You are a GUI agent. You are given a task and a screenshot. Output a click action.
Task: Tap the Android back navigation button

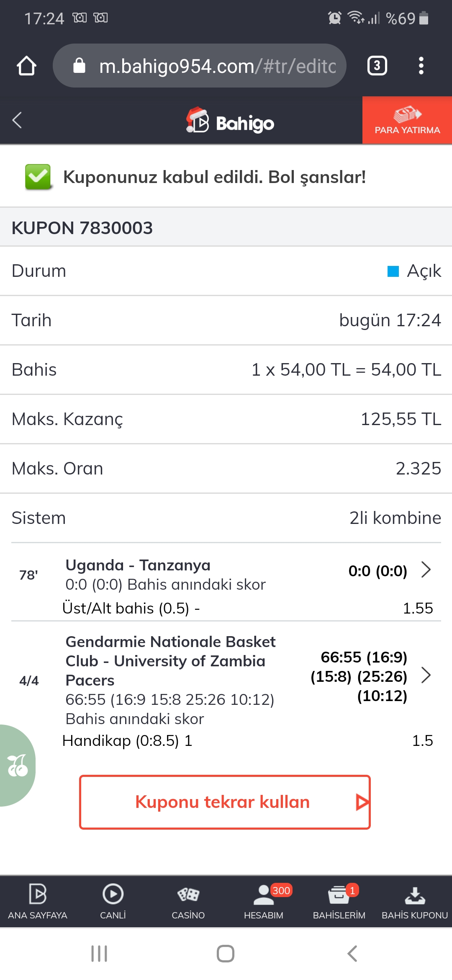pos(352,954)
